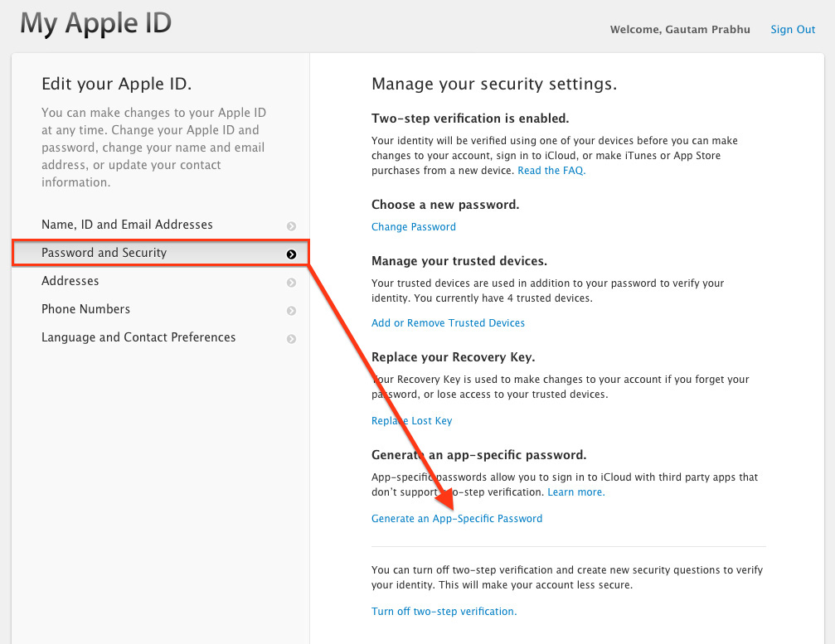Go to Addresses section
The width and height of the screenshot is (835, 644).
[x=70, y=281]
